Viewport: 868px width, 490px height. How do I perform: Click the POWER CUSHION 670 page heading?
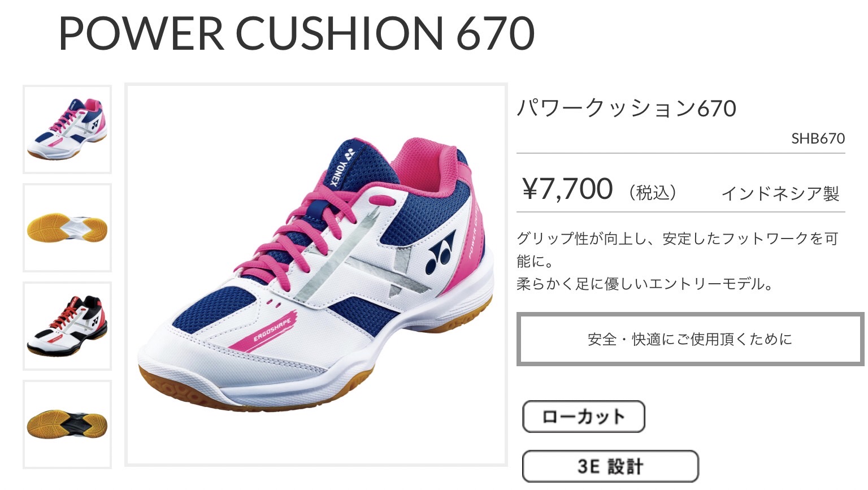[x=297, y=33]
